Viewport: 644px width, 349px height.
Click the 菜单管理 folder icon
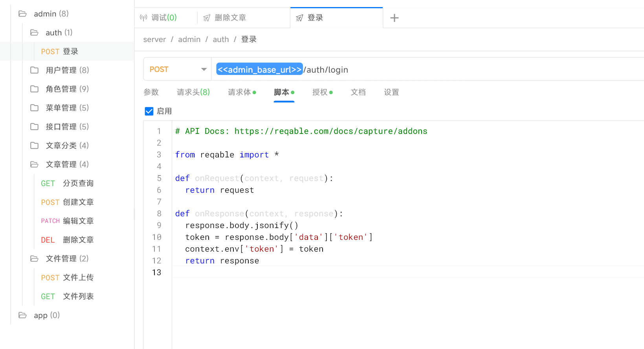(35, 108)
